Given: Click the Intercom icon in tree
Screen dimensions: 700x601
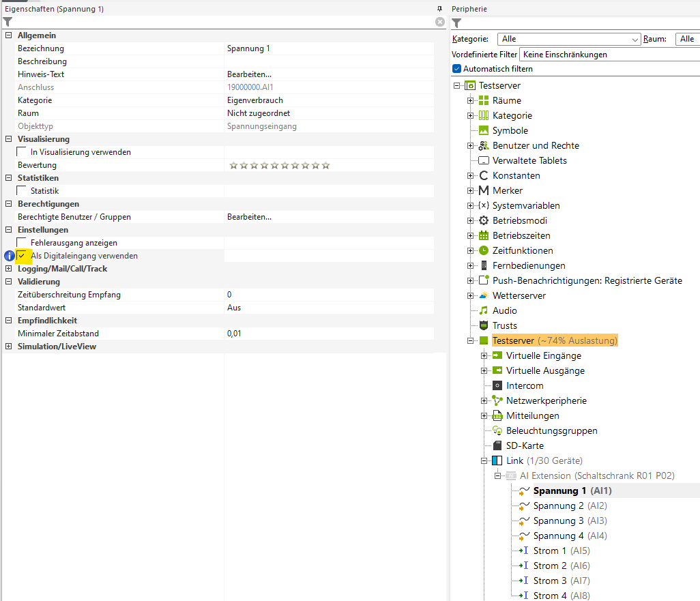Looking at the screenshot, I should click(x=497, y=385).
